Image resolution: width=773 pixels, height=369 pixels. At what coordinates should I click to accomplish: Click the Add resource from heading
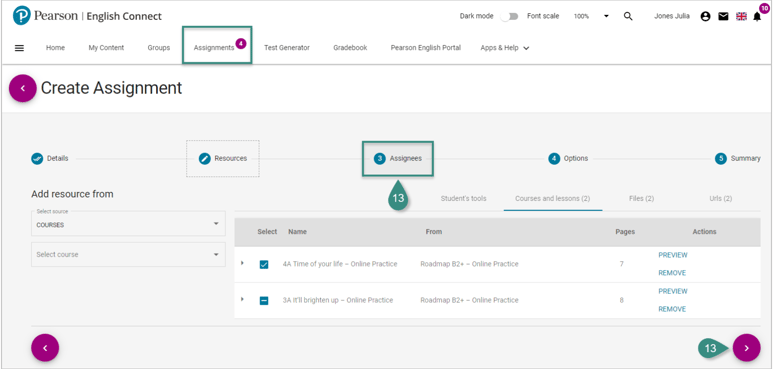[x=72, y=194]
